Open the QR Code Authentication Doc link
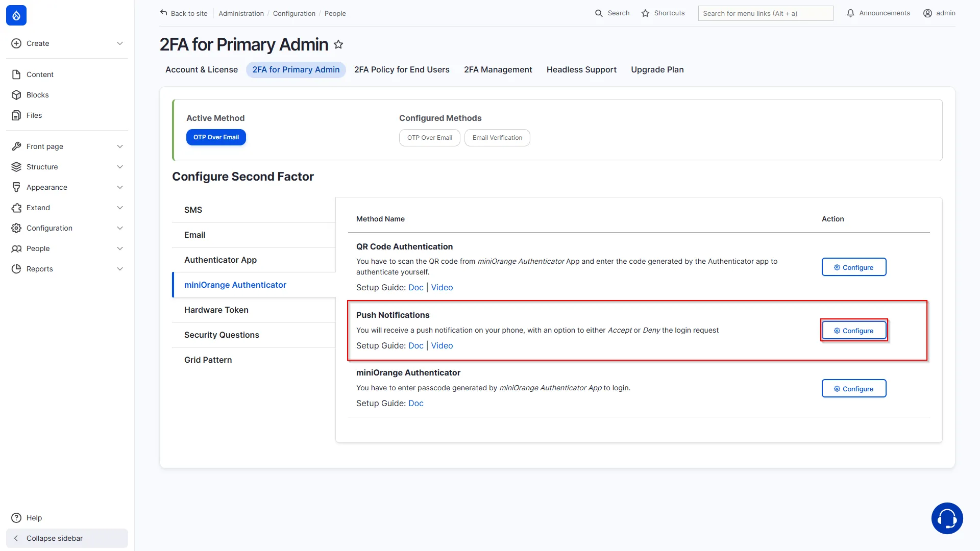The image size is (980, 551). 415,288
